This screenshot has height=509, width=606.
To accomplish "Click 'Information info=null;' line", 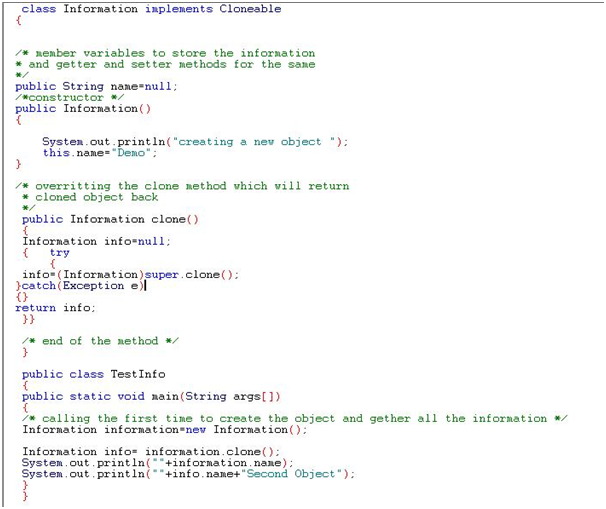I will 96,241.
